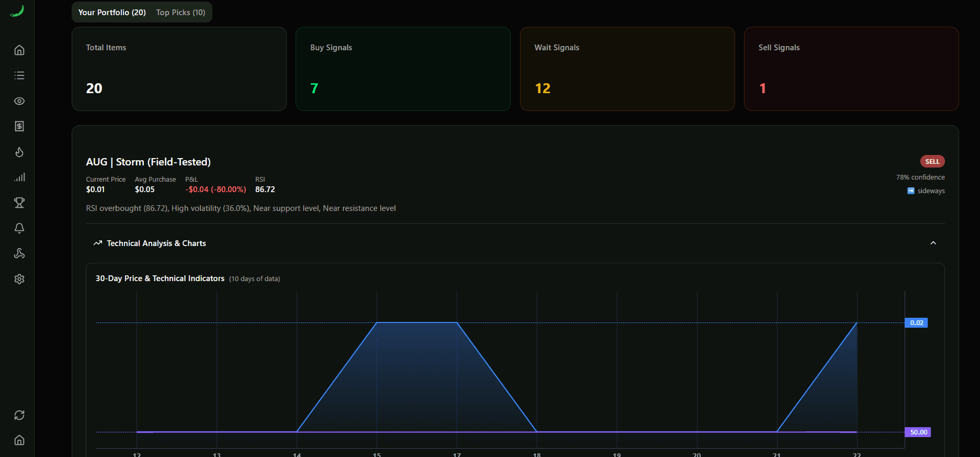Viewport: 980px width, 457px height.
Task: Click the 30-Day Price & Technical Indicators heading
Action: [x=160, y=278]
